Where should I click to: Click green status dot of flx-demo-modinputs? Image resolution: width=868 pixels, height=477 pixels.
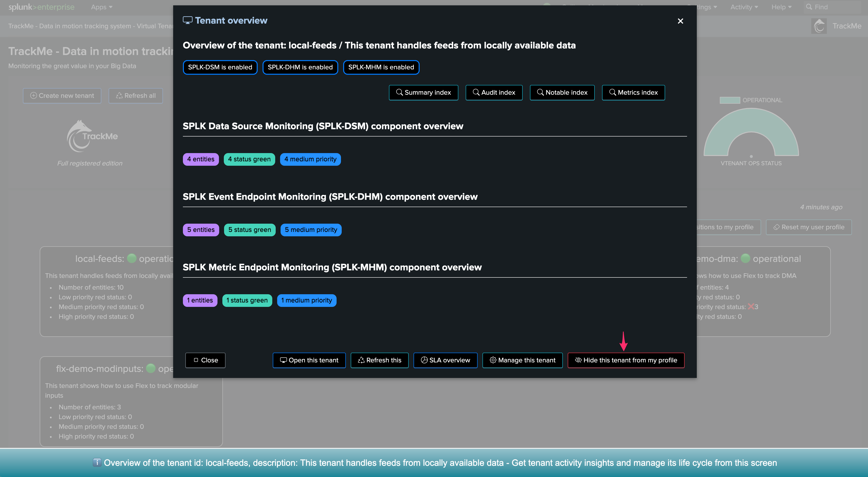(x=151, y=369)
